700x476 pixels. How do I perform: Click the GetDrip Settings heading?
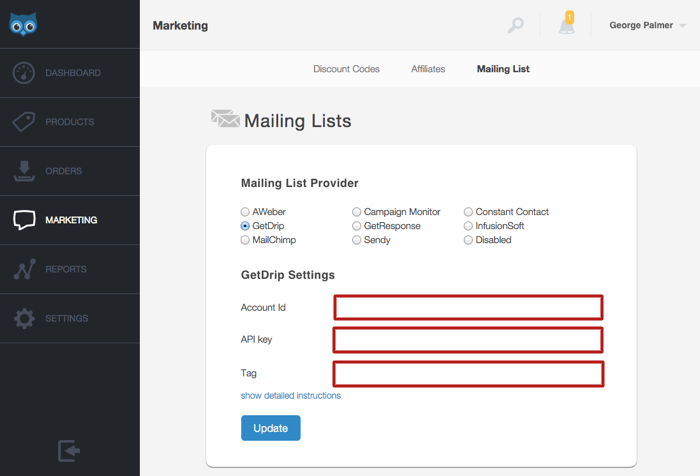[288, 275]
